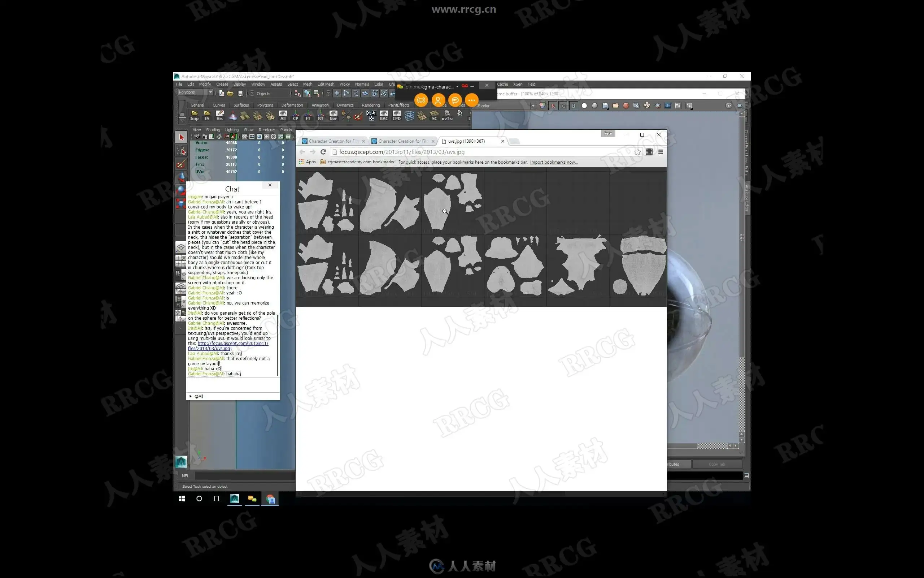Toggle the R red channel button
Image resolution: width=924 pixels, height=578 pixels.
[x=553, y=106]
